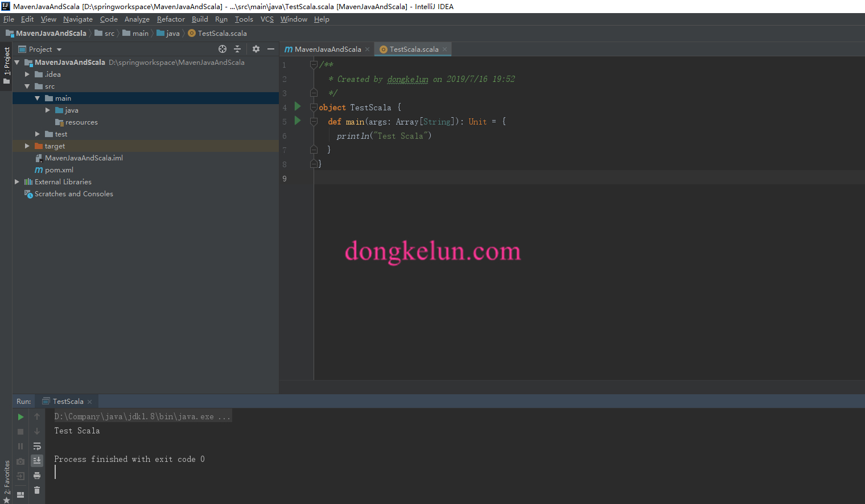The width and height of the screenshot is (865, 504).
Task: Toggle fold end marker on line 8
Action: pyautogui.click(x=314, y=164)
